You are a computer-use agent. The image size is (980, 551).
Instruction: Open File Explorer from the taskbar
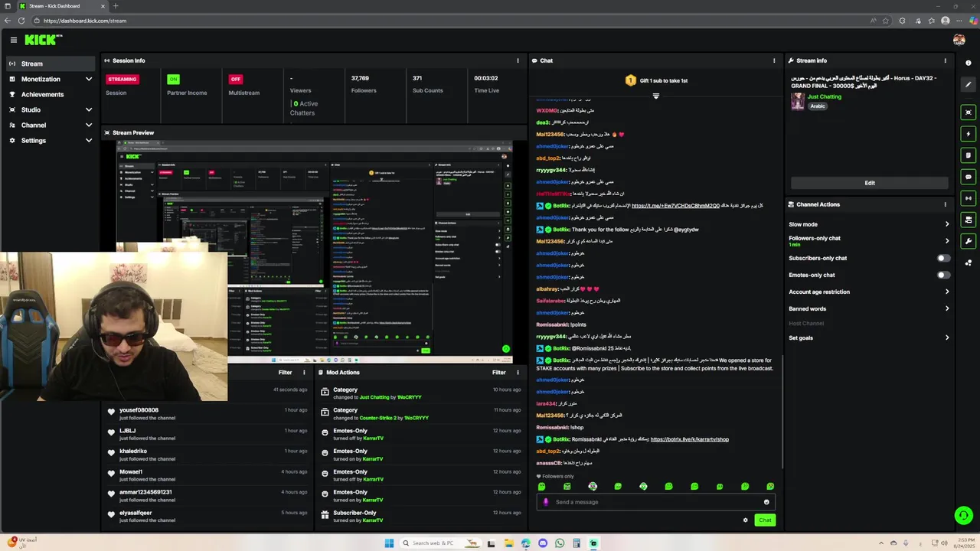508,543
